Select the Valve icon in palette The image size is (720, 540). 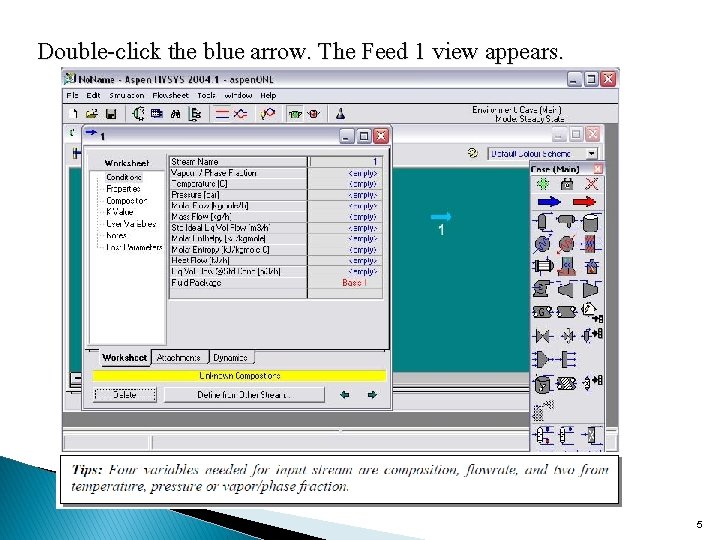point(543,336)
